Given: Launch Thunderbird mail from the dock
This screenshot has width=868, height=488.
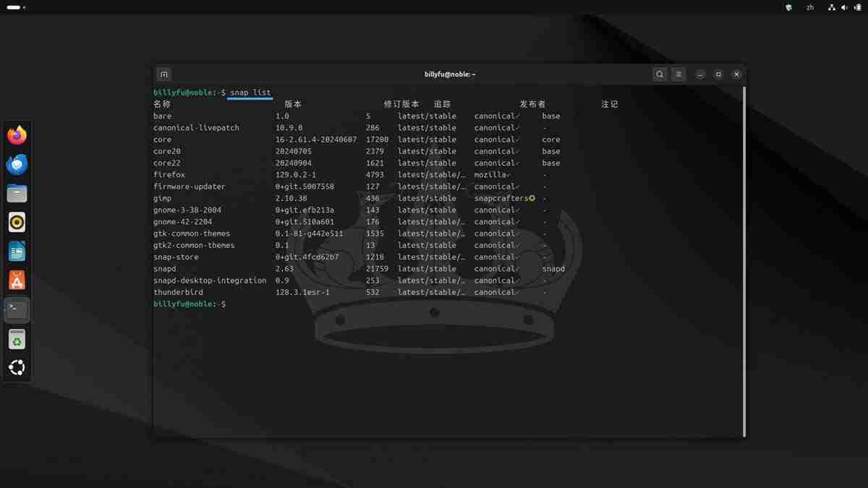Looking at the screenshot, I should (17, 164).
